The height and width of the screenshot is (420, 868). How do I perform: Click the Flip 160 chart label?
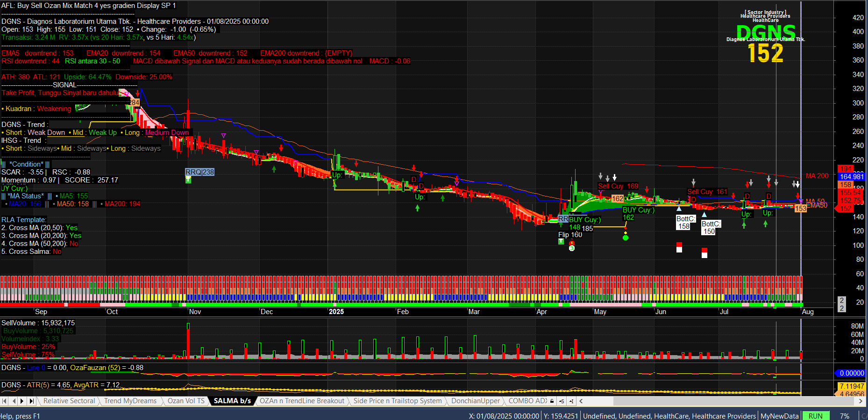(570, 235)
